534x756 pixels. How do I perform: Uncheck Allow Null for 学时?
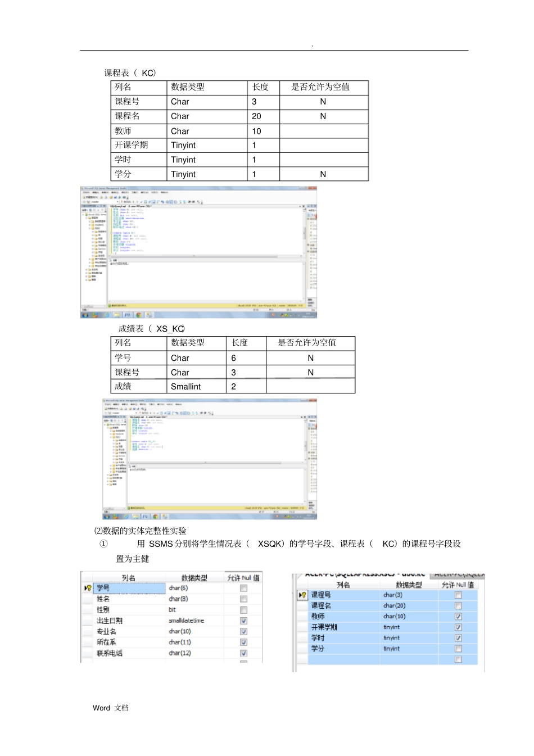pos(458,638)
